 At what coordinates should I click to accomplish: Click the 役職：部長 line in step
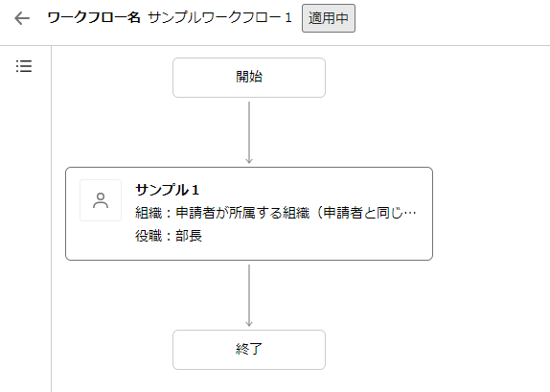coord(169,236)
